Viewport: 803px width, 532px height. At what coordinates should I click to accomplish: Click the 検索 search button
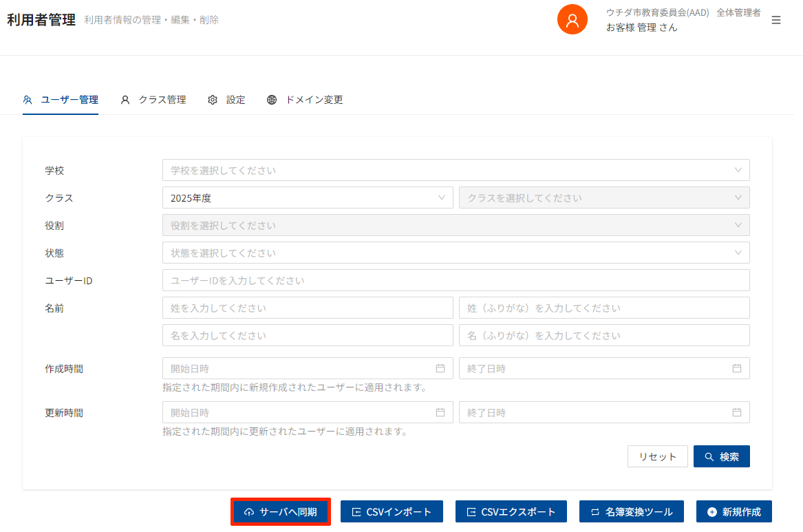tap(721, 456)
